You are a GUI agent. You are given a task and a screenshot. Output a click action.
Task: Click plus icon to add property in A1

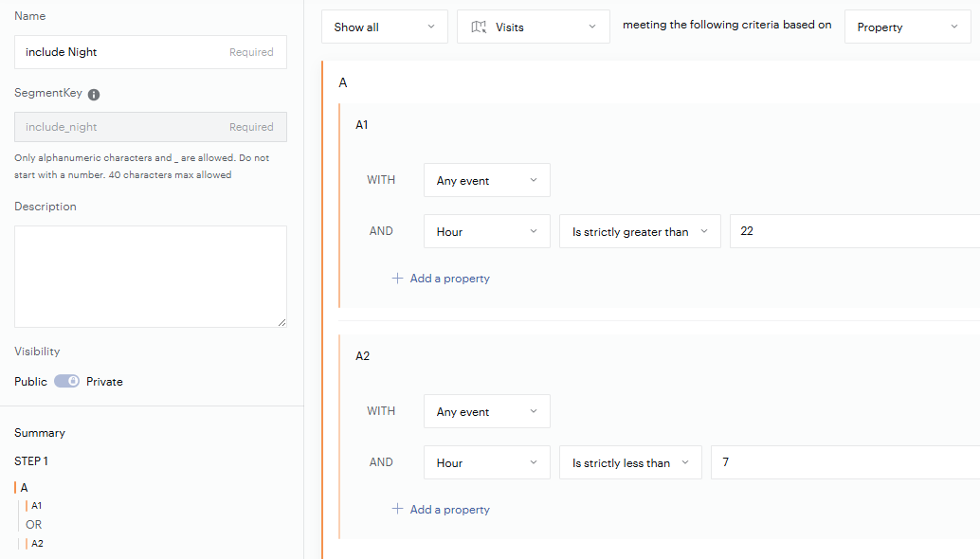tap(397, 279)
